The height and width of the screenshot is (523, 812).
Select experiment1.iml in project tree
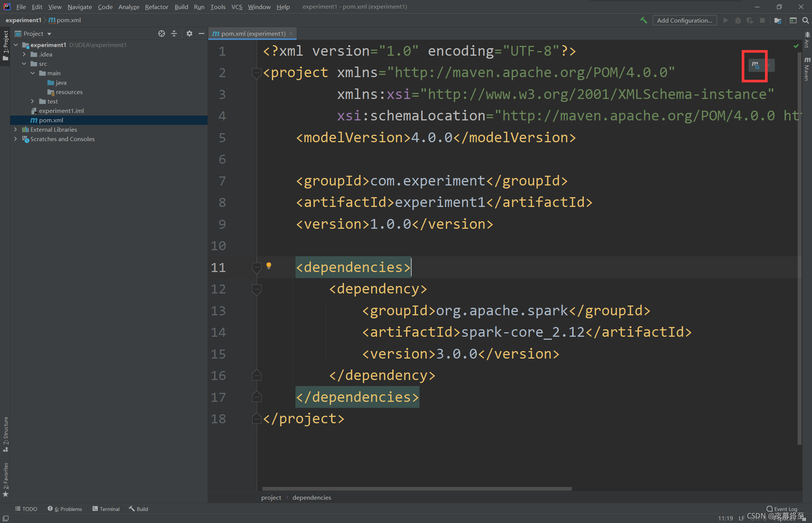point(61,111)
